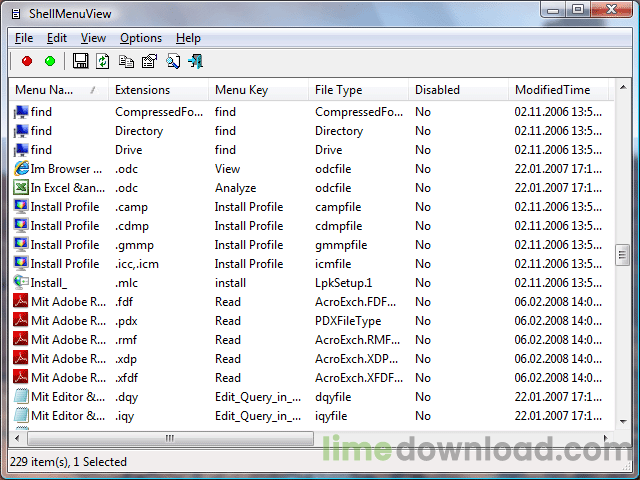The image size is (640, 480).
Task: Click the Adobe Reader icon of the .xfdf row
Action: tap(21, 378)
